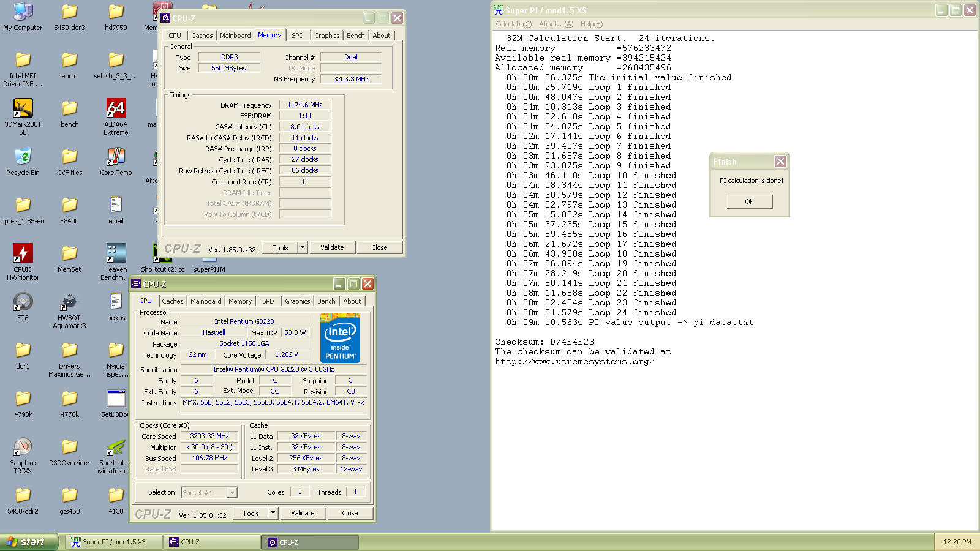
Task: Open About menu in Super PI
Action: coord(556,24)
